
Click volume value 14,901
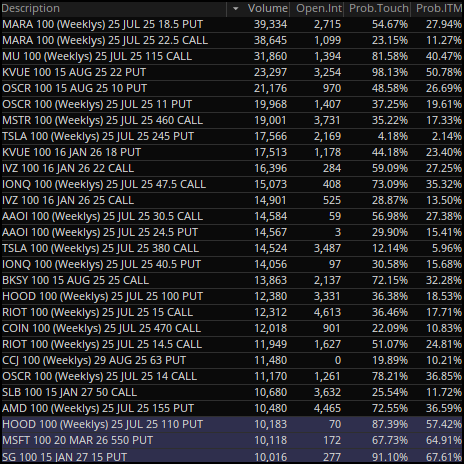[270, 200]
